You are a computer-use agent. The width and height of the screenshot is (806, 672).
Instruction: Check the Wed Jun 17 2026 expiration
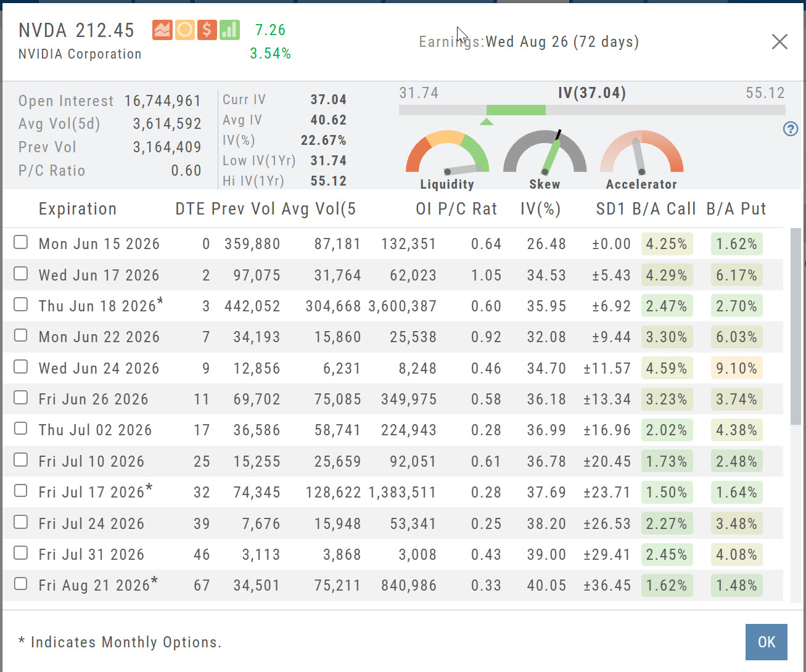(21, 273)
